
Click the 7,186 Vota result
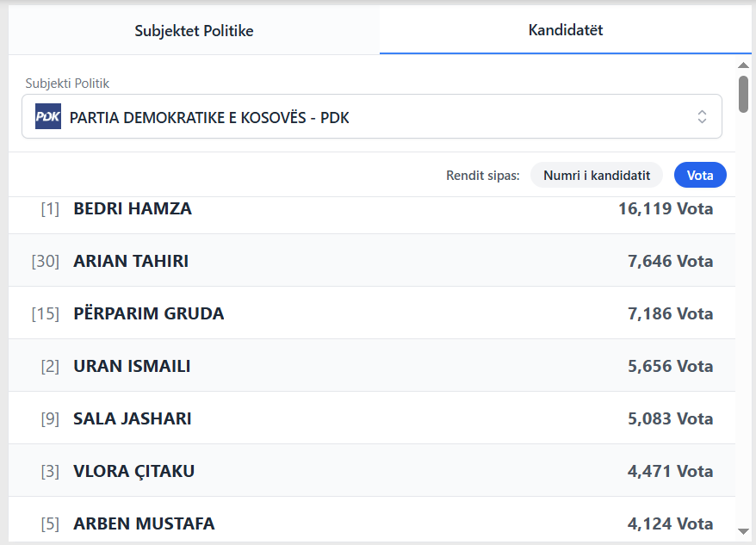point(670,313)
